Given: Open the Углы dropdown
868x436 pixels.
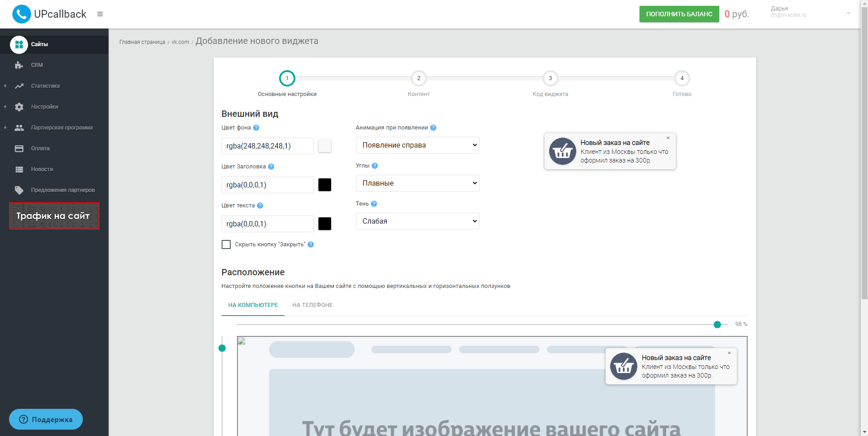Looking at the screenshot, I should coord(417,183).
